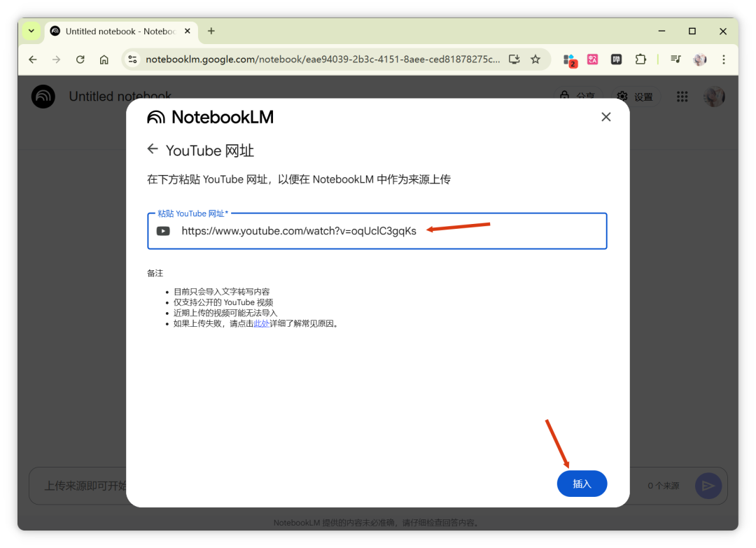Close the NotebookLM dialog
Viewport: 756px width, 548px height.
coord(606,117)
